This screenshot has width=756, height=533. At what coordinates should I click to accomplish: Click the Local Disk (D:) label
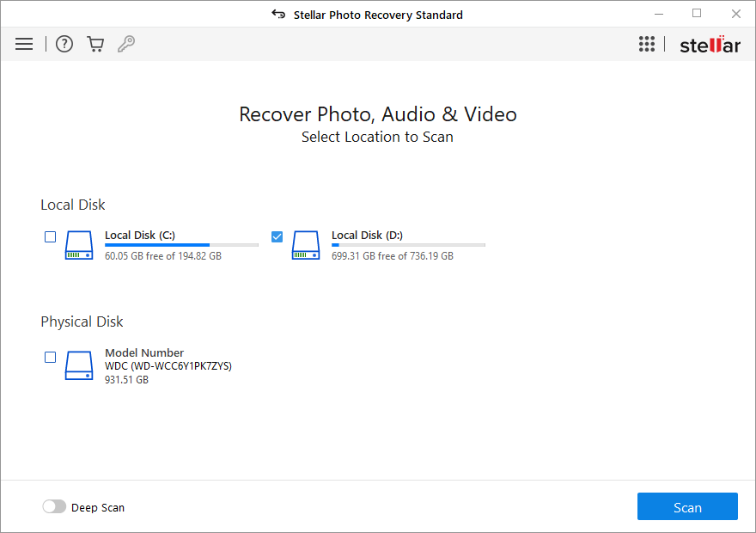coord(367,235)
